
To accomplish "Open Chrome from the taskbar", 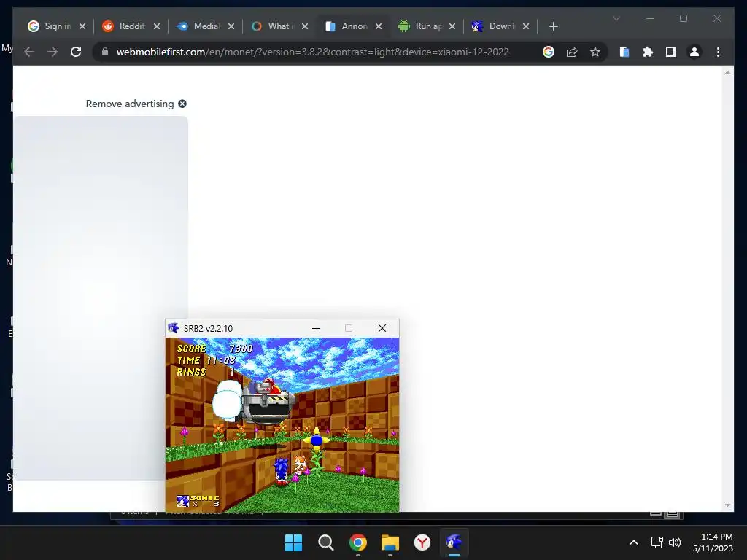I will click(357, 542).
